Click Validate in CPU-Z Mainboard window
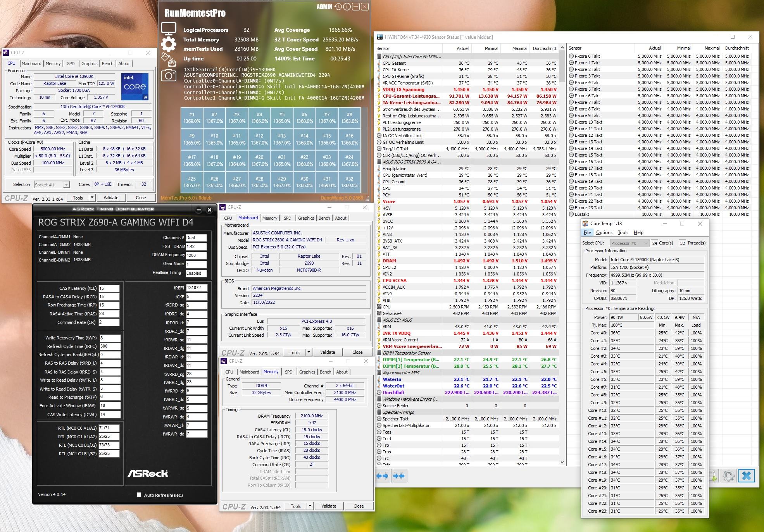 tap(328, 352)
